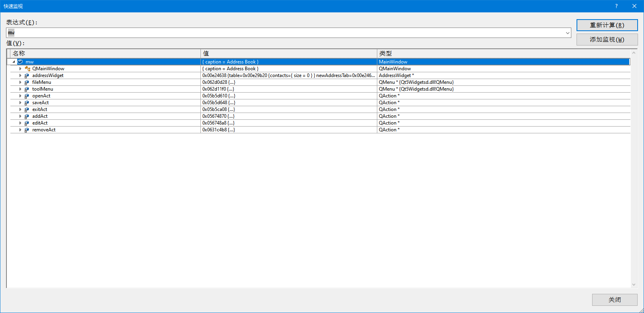Click the addAct field icon
This screenshot has width=644, height=313.
(x=27, y=116)
